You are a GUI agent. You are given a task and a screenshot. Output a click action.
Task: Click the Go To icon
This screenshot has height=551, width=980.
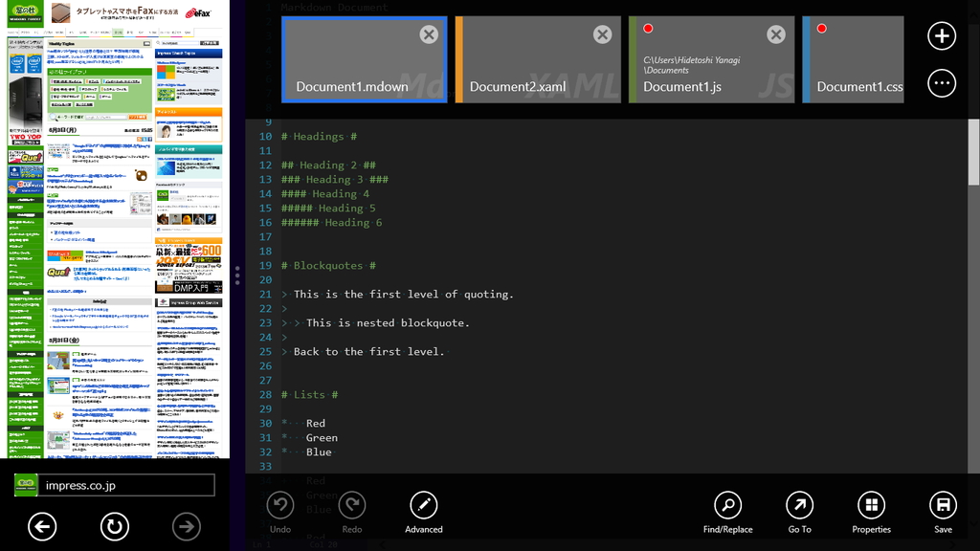[799, 505]
